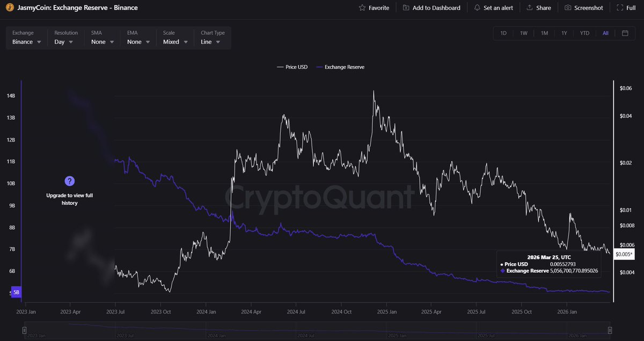This screenshot has height=341, width=644.
Task: Click the Set an alert bell icon
Action: pos(477,8)
